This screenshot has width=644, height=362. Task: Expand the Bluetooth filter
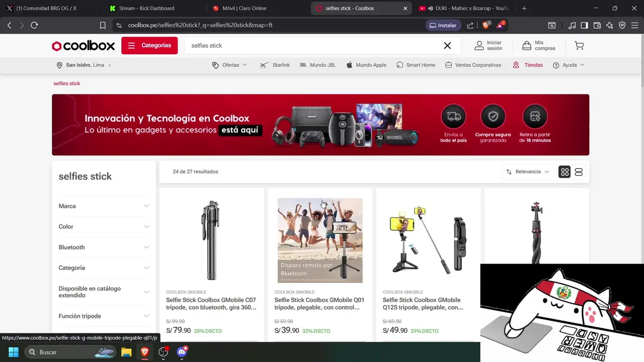pos(104,247)
